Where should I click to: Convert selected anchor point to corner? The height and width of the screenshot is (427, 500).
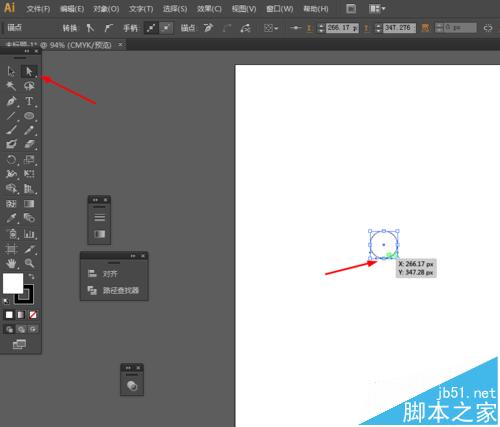tap(90, 28)
